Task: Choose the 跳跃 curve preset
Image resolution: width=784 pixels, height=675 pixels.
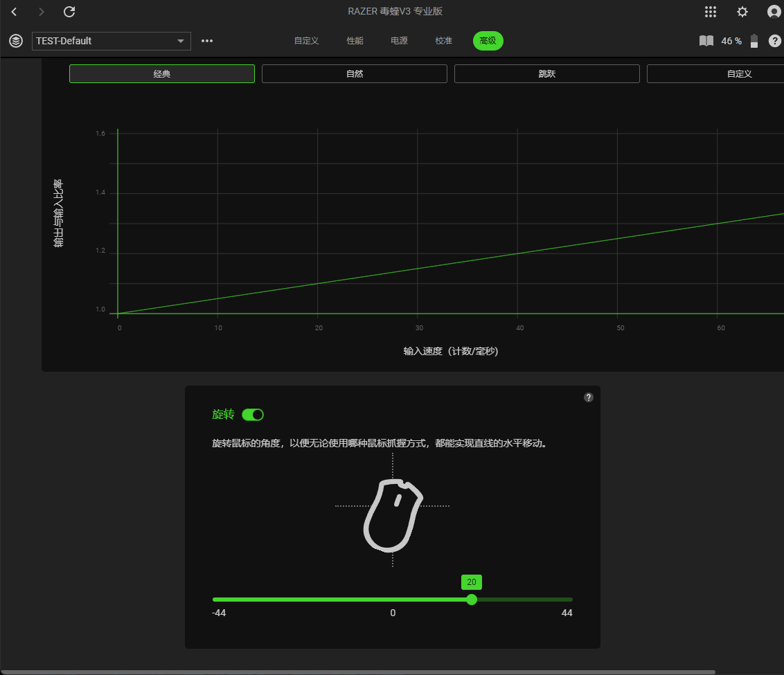Action: (547, 74)
